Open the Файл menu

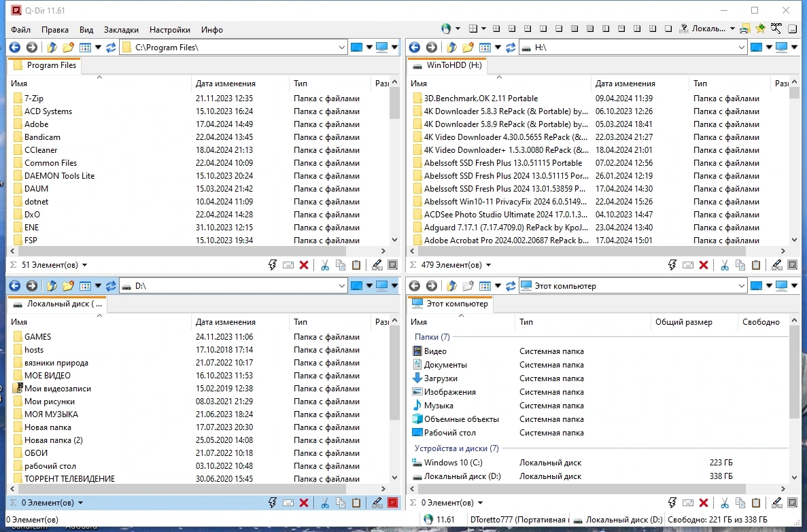pyautogui.click(x=20, y=30)
